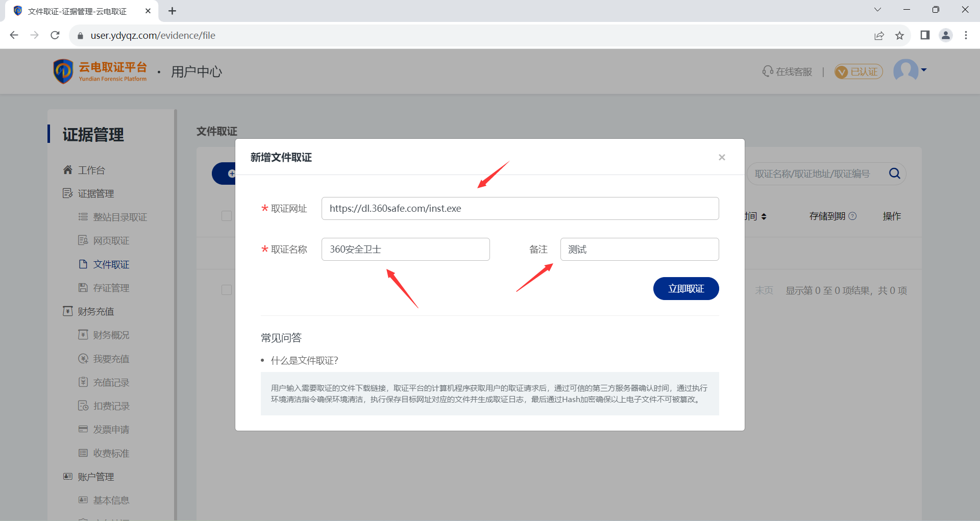Click the 已认证 badge
The image size is (980, 521).
[x=859, y=72]
